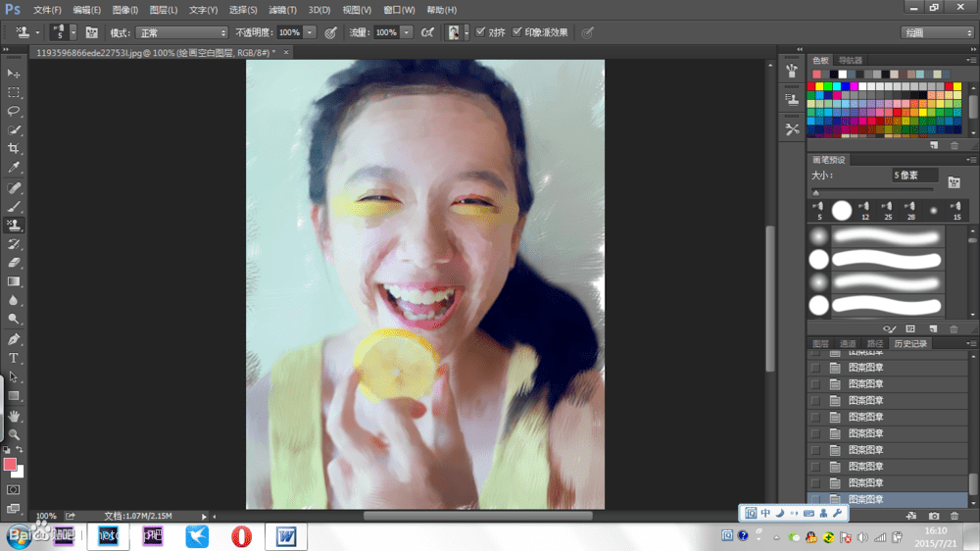Image resolution: width=980 pixels, height=551 pixels.
Task: Select the Gradient tool
Action: 13,281
